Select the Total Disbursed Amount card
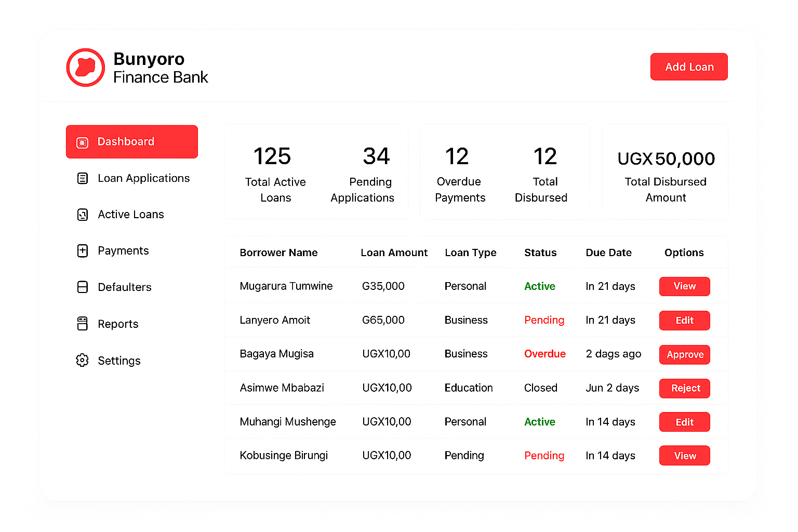Screen dimensions: 798x532 pyautogui.click(x=666, y=172)
